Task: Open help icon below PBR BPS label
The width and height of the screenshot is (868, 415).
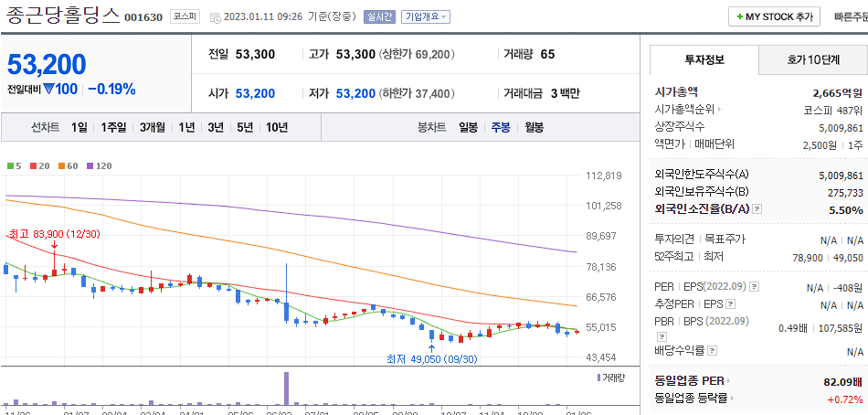Action: (x=662, y=335)
